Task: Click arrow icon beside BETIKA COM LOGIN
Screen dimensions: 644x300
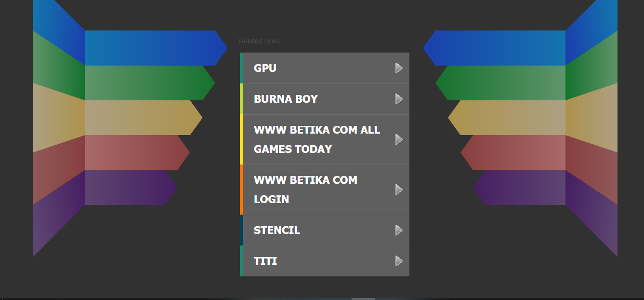Action: pyautogui.click(x=399, y=190)
